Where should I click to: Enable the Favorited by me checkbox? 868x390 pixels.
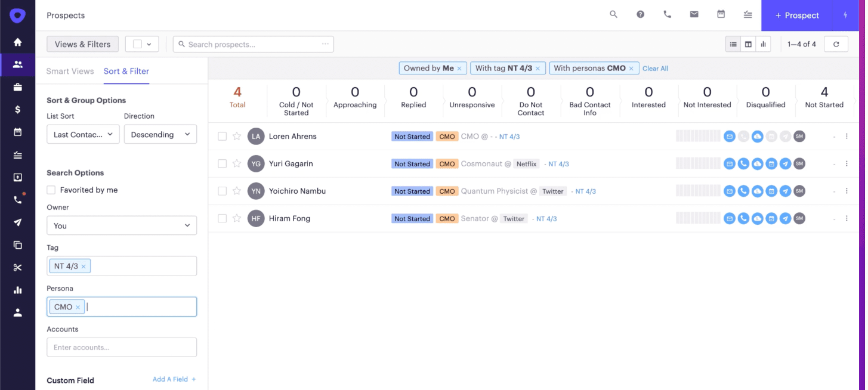pyautogui.click(x=51, y=190)
